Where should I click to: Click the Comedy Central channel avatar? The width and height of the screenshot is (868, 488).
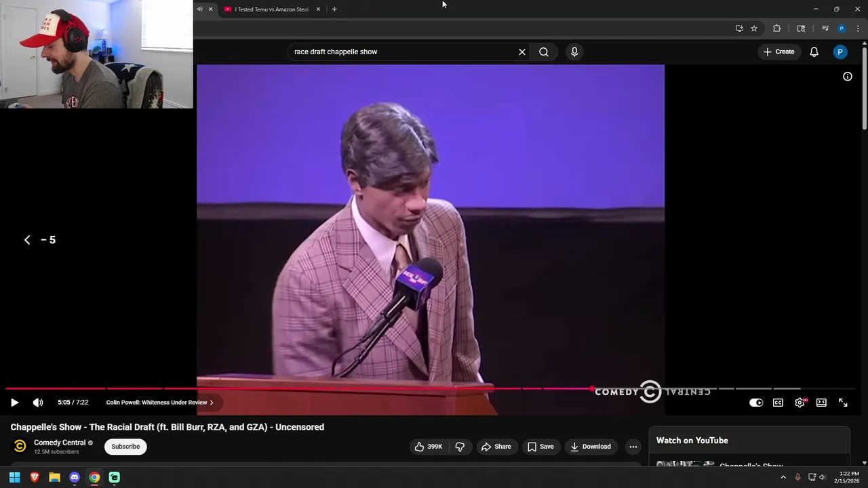pos(20,446)
